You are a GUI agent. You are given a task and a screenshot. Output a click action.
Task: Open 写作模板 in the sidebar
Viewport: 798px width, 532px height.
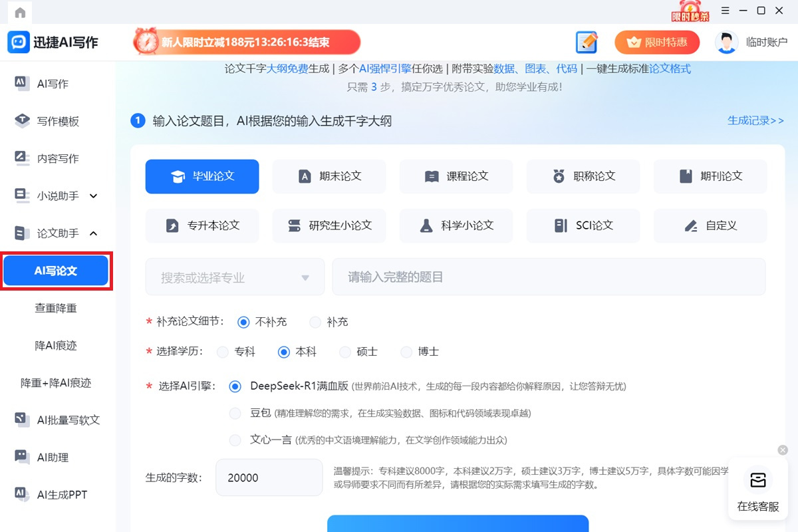pos(57,121)
